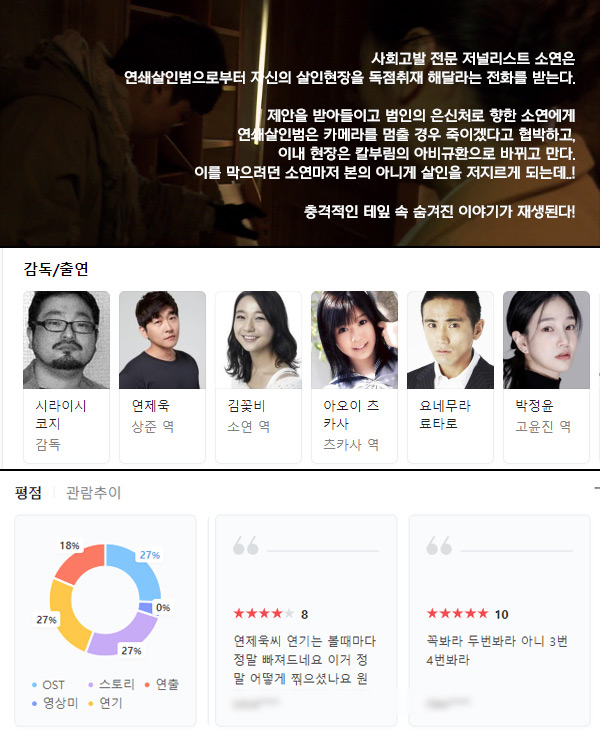Click the 연제욱 name link
This screenshot has height=740, width=600.
(x=151, y=405)
